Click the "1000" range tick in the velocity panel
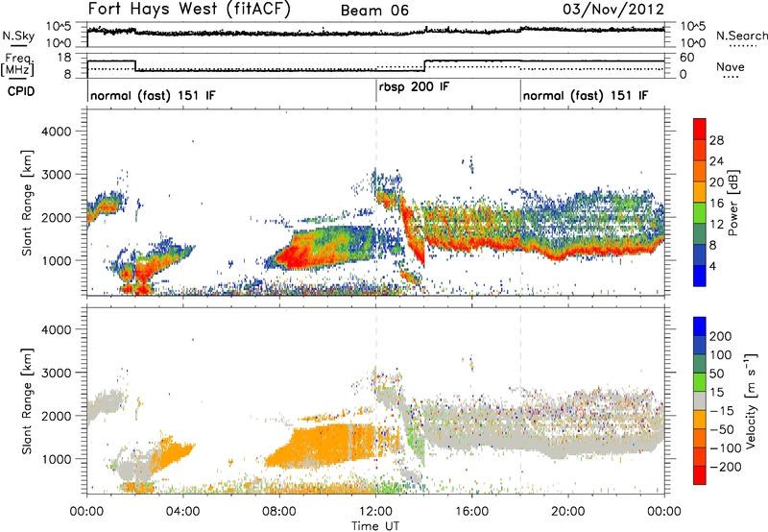The image size is (768, 532). (x=56, y=459)
